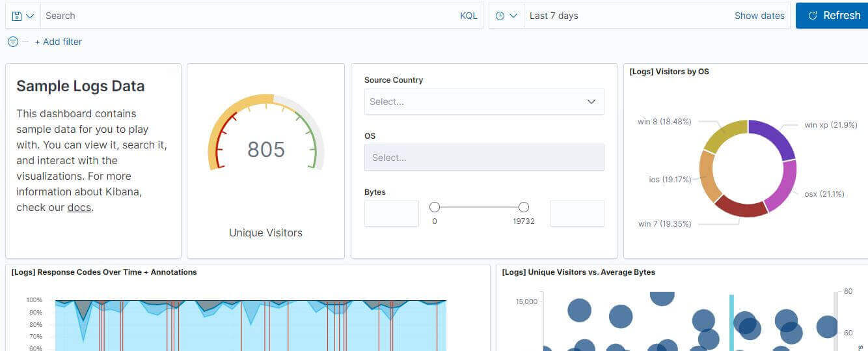Switch query language via KQL button

click(468, 16)
